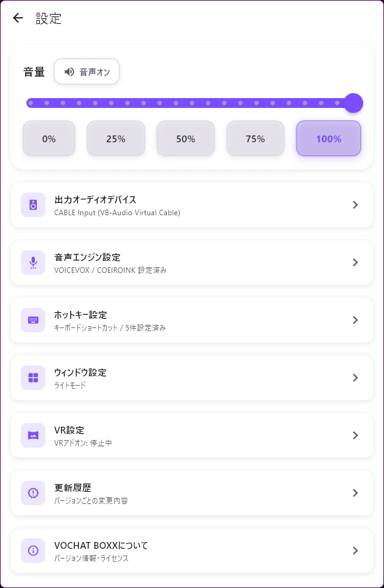The height and width of the screenshot is (588, 384).
Task: Click the grid icon next to ウィンドウ設定
Action: click(x=33, y=377)
